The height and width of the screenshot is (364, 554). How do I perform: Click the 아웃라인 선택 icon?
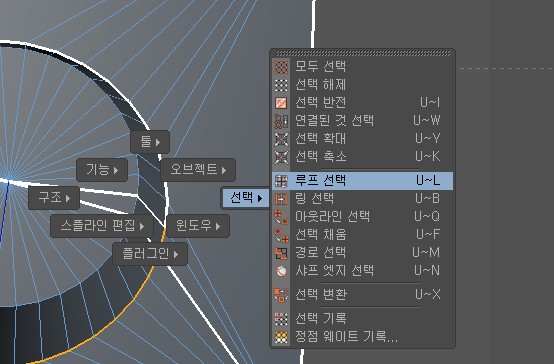coord(281,217)
